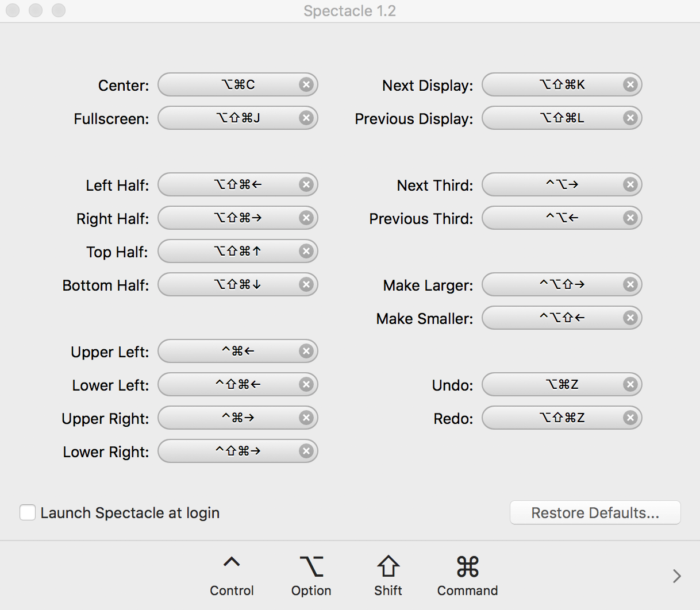Expand the chevron arrow at bottom right

tap(676, 576)
